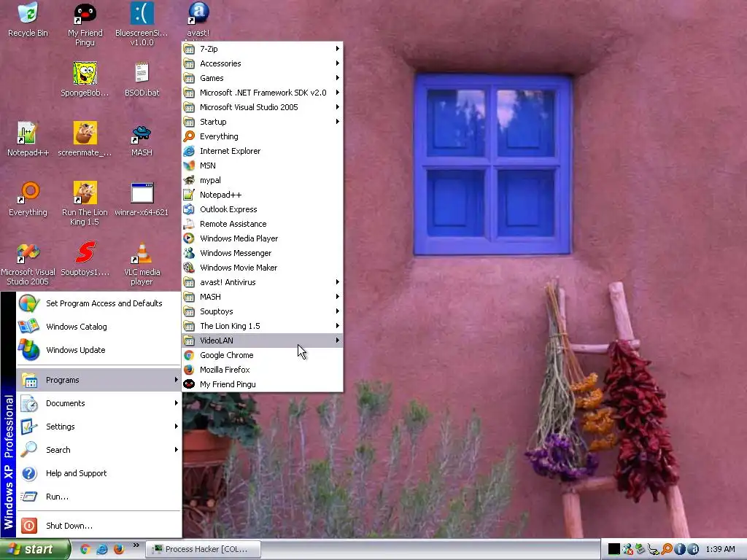Open Set Program Access and Defaults
The width and height of the screenshot is (747, 560).
[x=98, y=303]
